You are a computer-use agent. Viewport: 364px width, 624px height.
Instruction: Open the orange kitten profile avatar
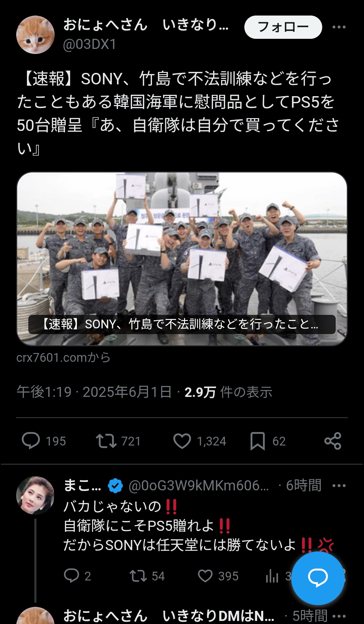click(x=35, y=35)
